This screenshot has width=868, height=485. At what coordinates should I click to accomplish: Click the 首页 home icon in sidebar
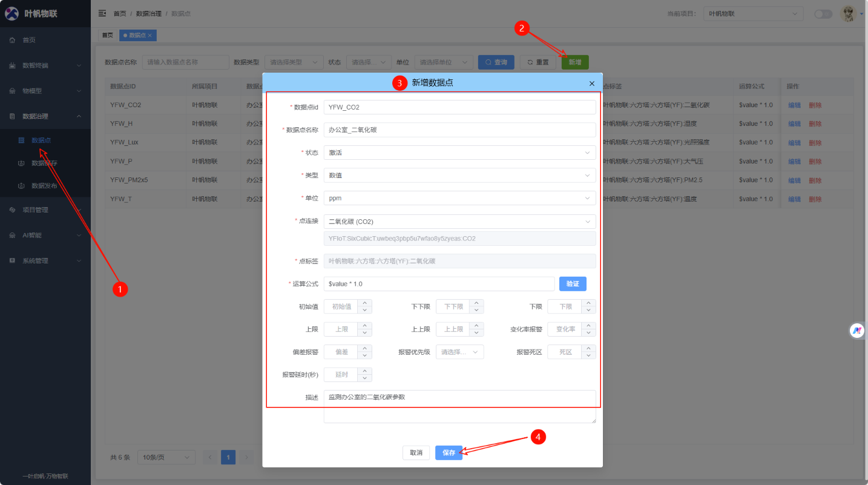coord(12,40)
